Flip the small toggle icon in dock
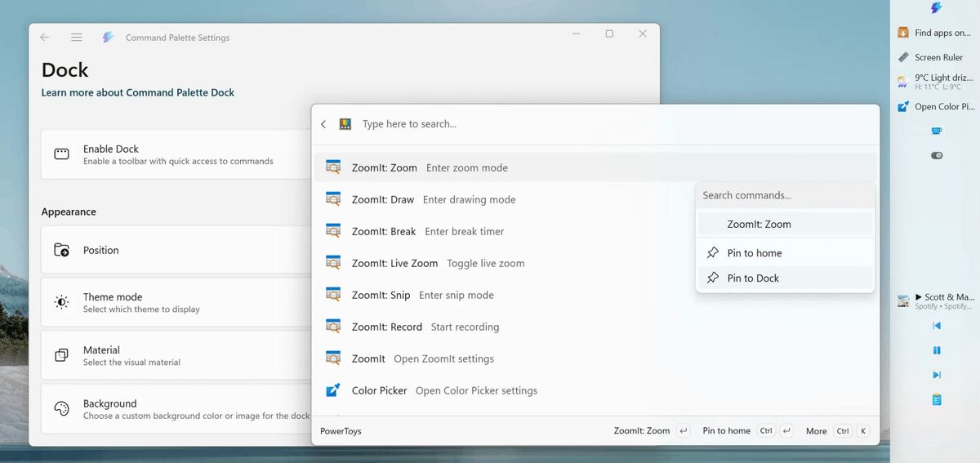 click(937, 155)
